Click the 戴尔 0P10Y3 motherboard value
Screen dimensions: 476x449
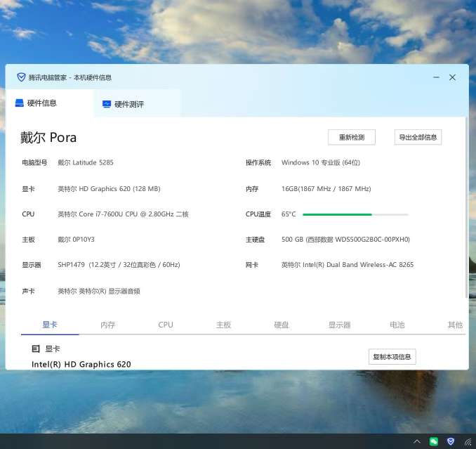77,240
